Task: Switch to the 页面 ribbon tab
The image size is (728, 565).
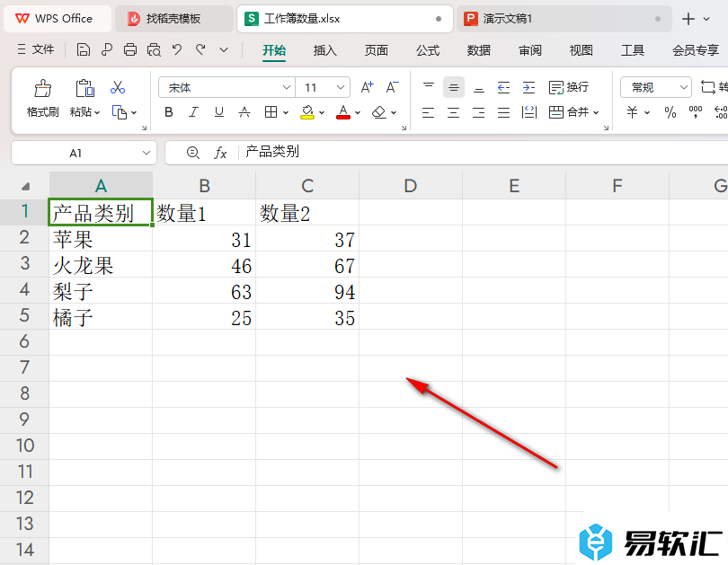Action: tap(376, 50)
